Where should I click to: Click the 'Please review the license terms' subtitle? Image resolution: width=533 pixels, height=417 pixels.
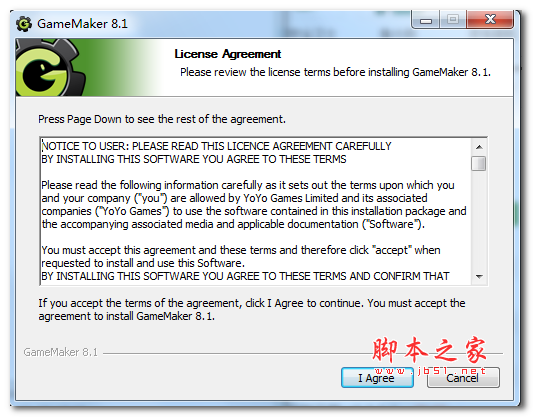click(x=335, y=72)
